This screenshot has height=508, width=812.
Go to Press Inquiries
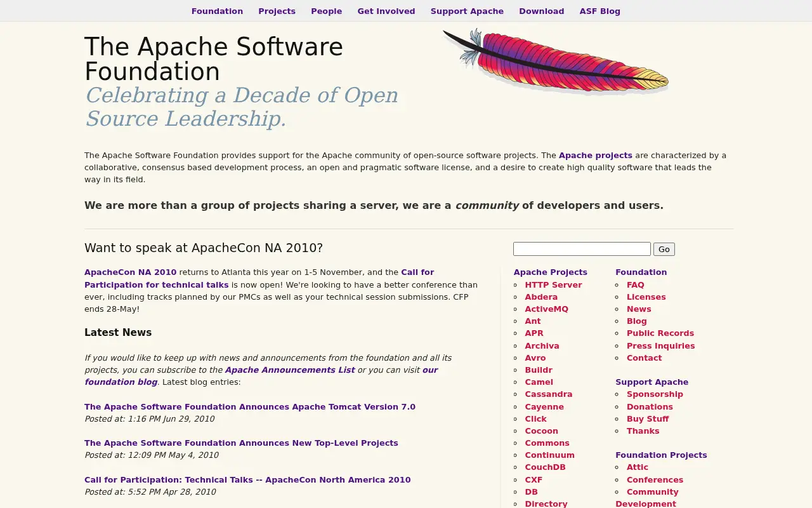point(660,346)
